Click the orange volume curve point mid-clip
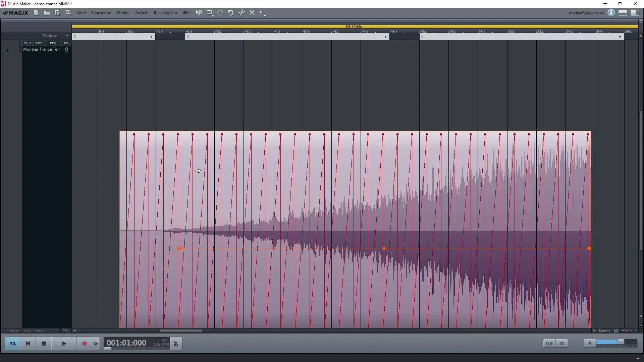 tap(384, 248)
